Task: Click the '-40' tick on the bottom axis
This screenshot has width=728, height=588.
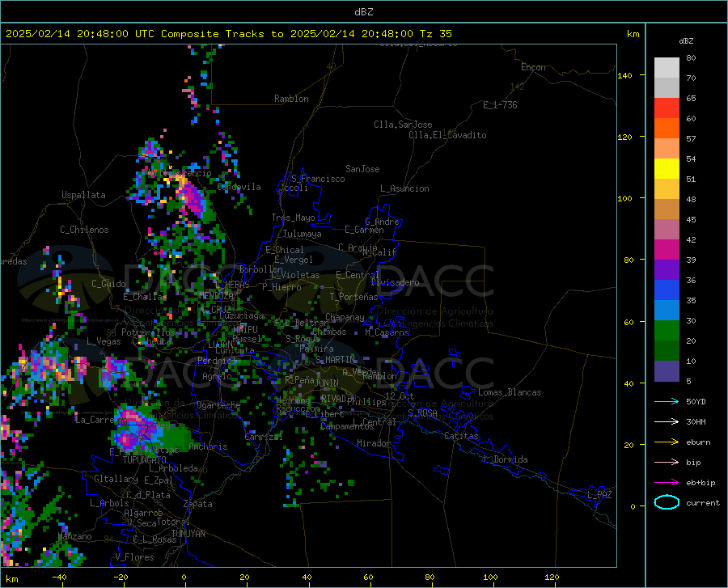Action: (x=59, y=577)
